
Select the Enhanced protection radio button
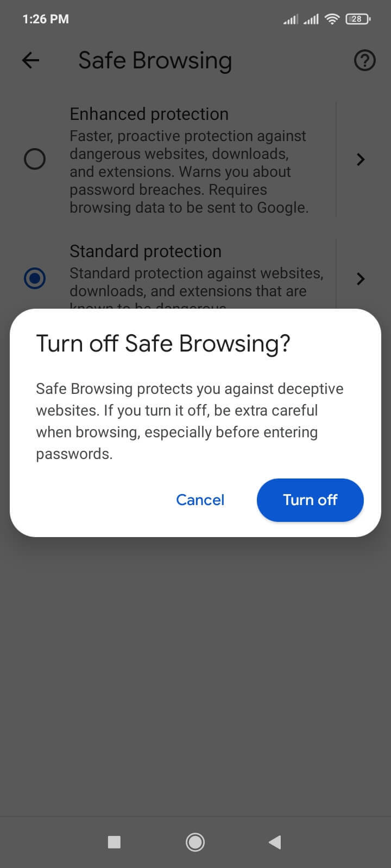click(35, 159)
